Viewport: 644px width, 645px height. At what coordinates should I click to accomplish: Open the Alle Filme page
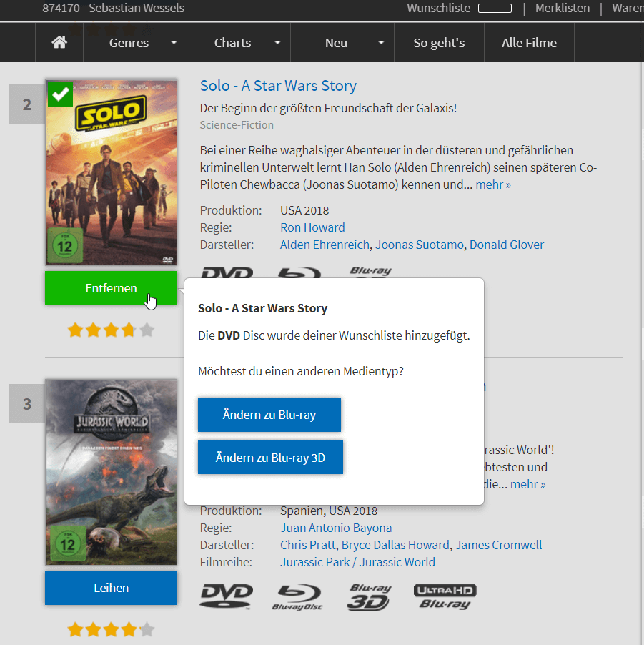[x=529, y=43]
